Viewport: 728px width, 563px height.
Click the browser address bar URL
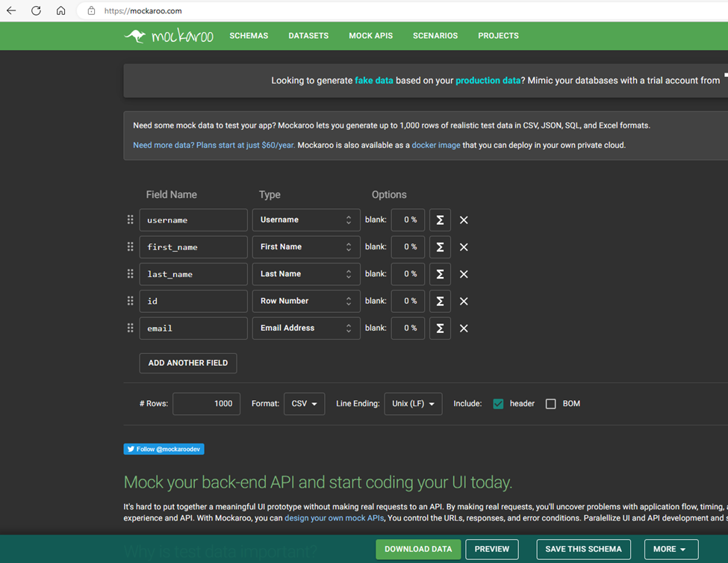(143, 10)
